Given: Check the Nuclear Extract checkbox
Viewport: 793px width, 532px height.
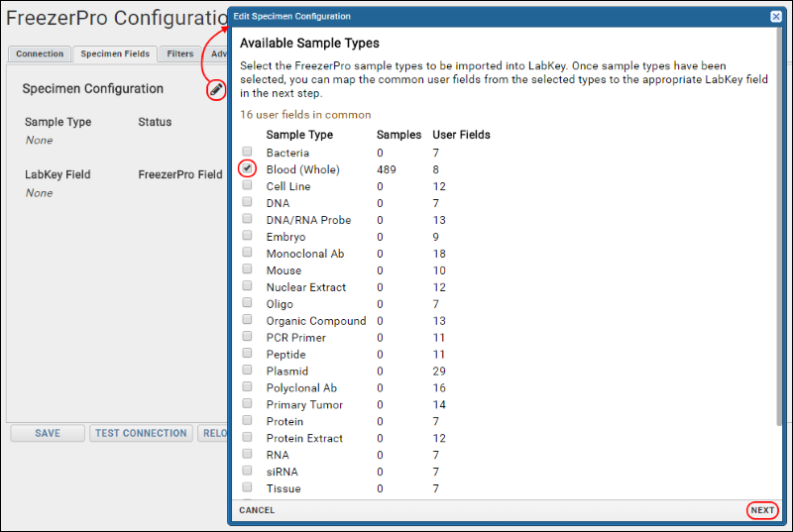Looking at the screenshot, I should tap(247, 285).
